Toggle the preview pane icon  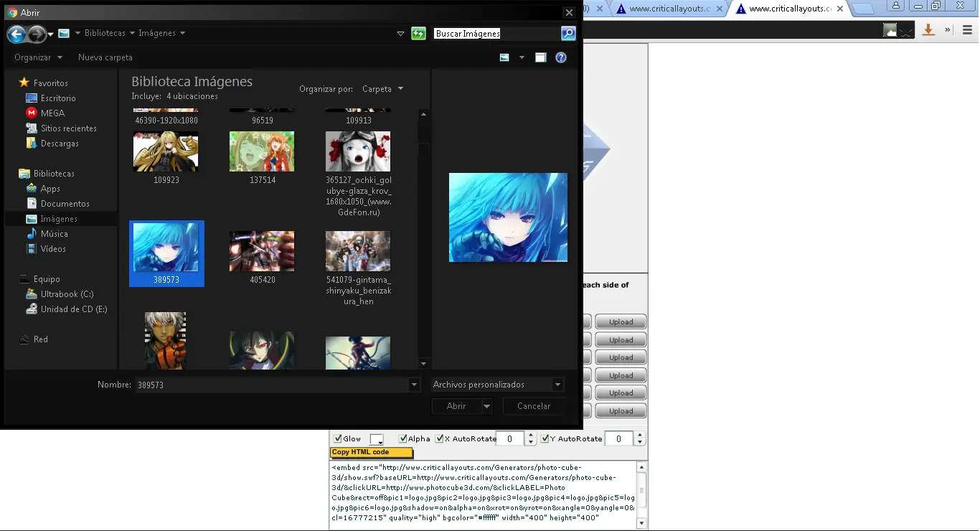[541, 57]
